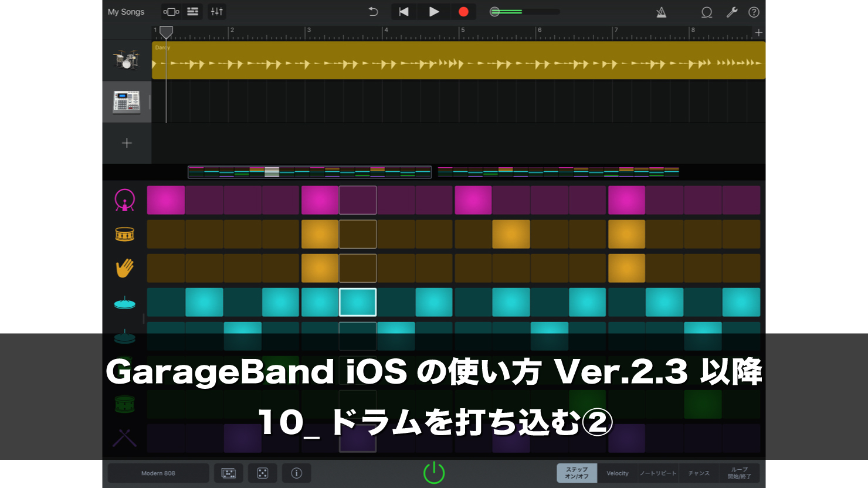Click bar 5 on the ruler
868x488 pixels.
click(463, 30)
